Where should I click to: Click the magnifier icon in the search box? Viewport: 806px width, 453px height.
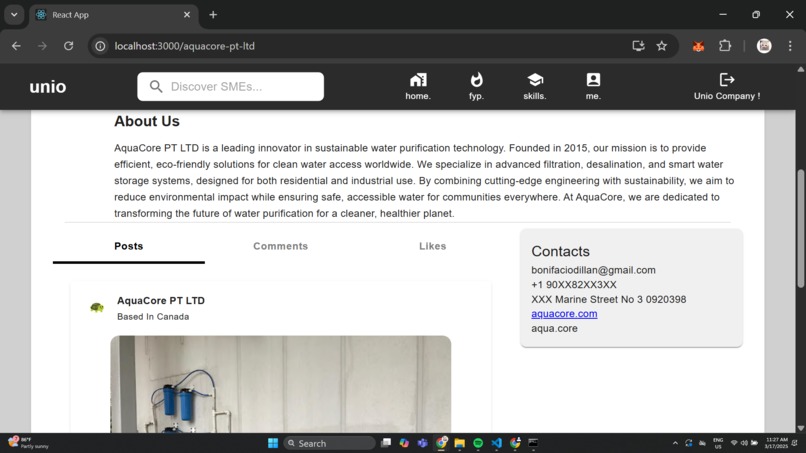click(x=156, y=86)
